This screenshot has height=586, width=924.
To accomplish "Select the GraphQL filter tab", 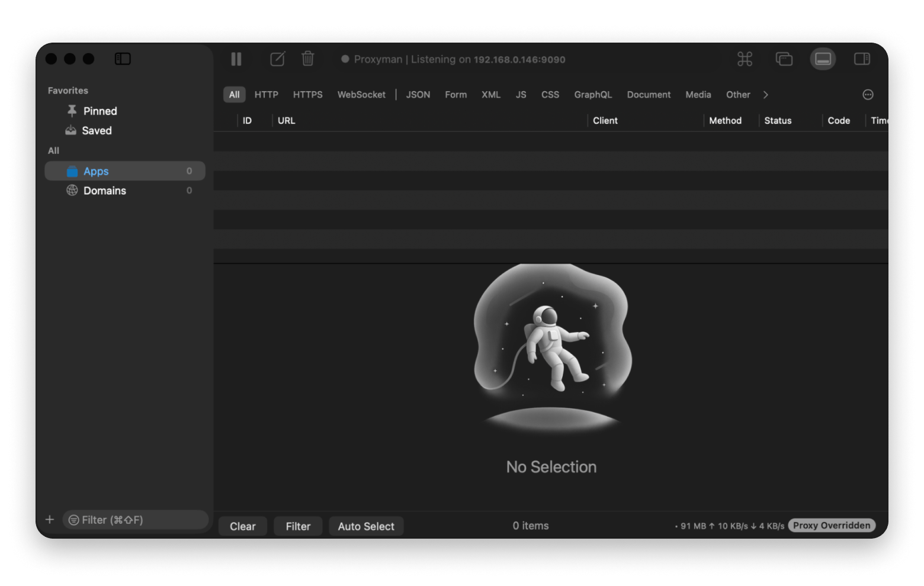I will pos(593,95).
